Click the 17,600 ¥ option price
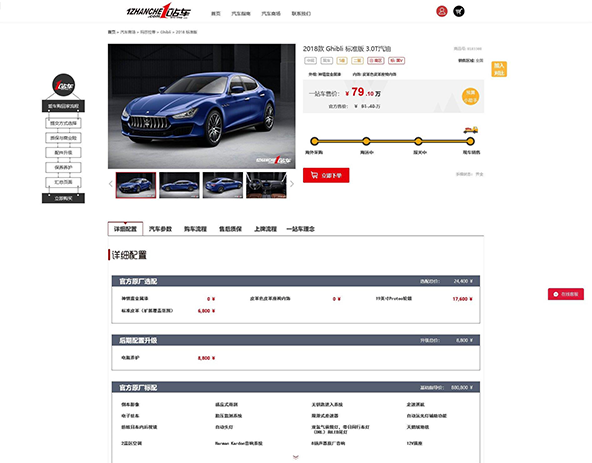592x463 pixels. [x=462, y=299]
